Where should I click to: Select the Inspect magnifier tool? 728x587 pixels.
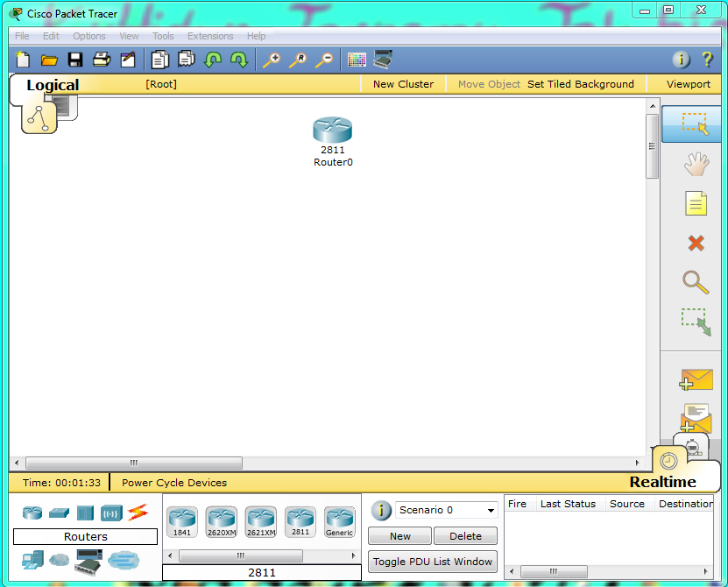click(x=696, y=282)
